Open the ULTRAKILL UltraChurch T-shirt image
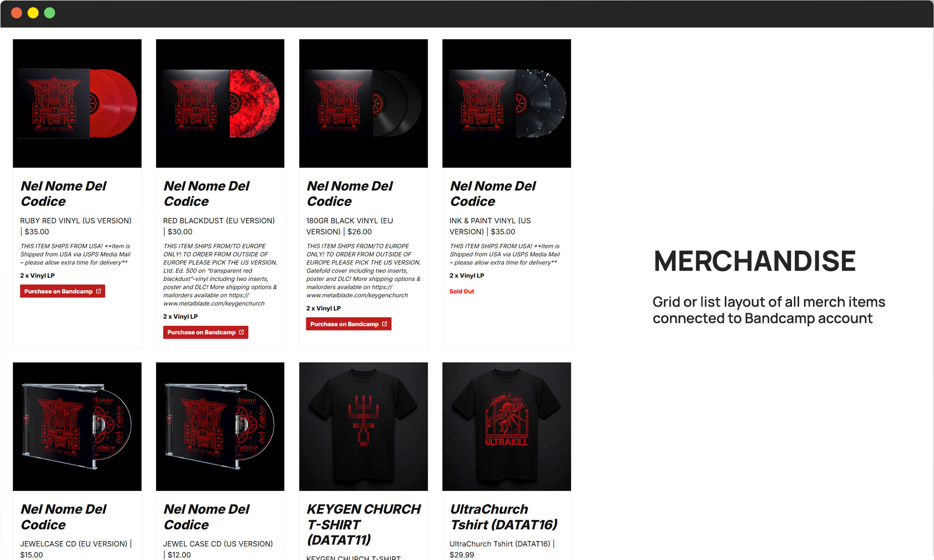The image size is (934, 560). pyautogui.click(x=507, y=427)
